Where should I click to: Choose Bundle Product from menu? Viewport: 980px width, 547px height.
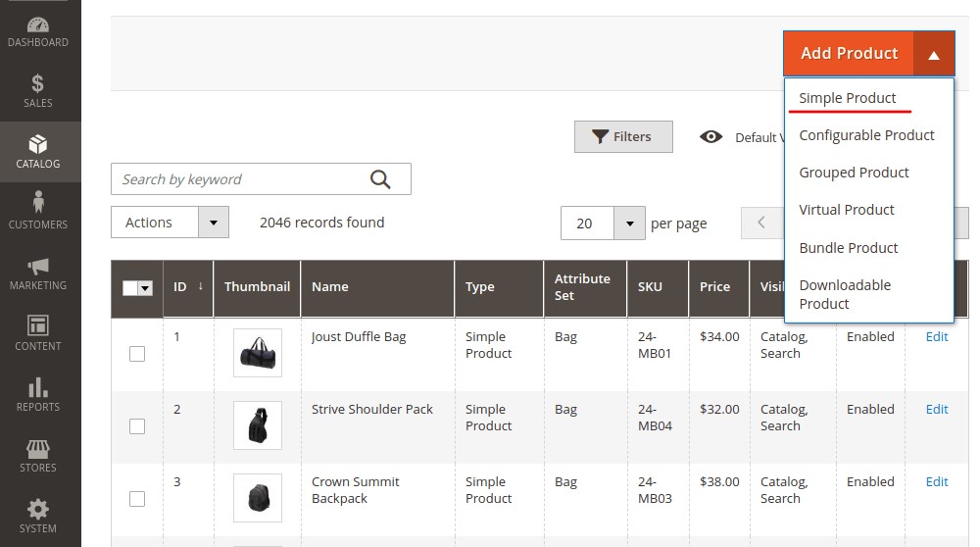(848, 248)
